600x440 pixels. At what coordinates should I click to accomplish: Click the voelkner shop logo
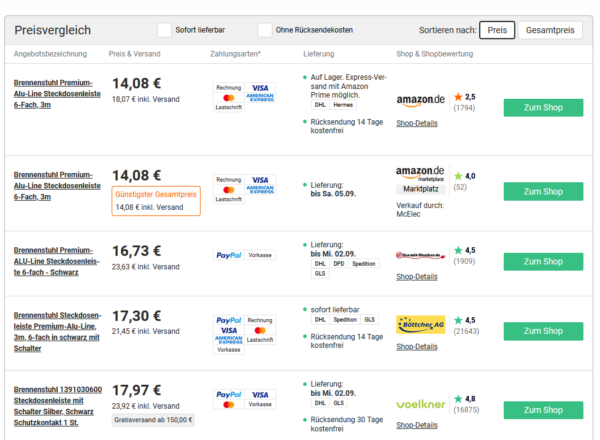(x=421, y=404)
